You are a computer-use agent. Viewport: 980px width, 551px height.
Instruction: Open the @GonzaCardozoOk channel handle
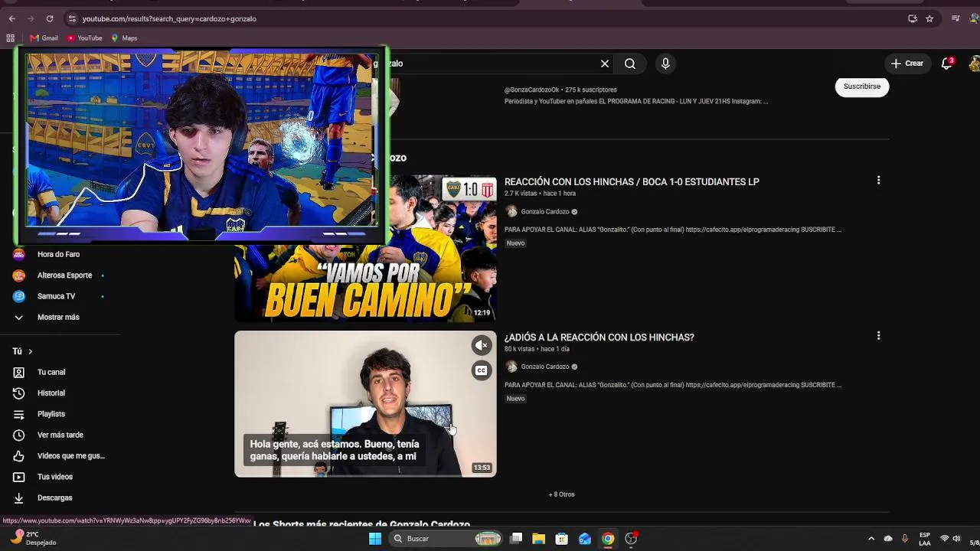(x=531, y=90)
